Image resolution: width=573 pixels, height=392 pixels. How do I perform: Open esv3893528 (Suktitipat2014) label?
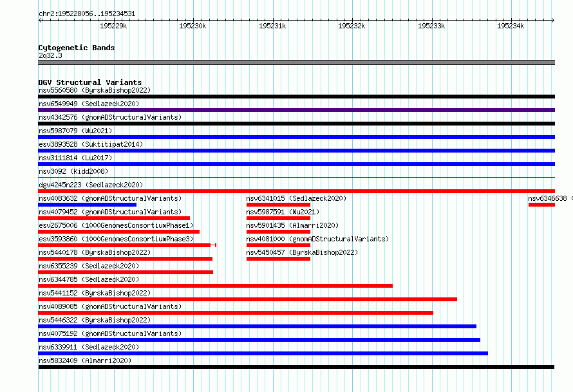click(91, 144)
